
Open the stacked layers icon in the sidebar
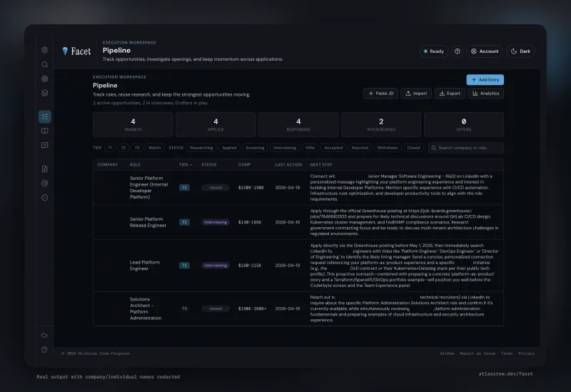(x=44, y=93)
